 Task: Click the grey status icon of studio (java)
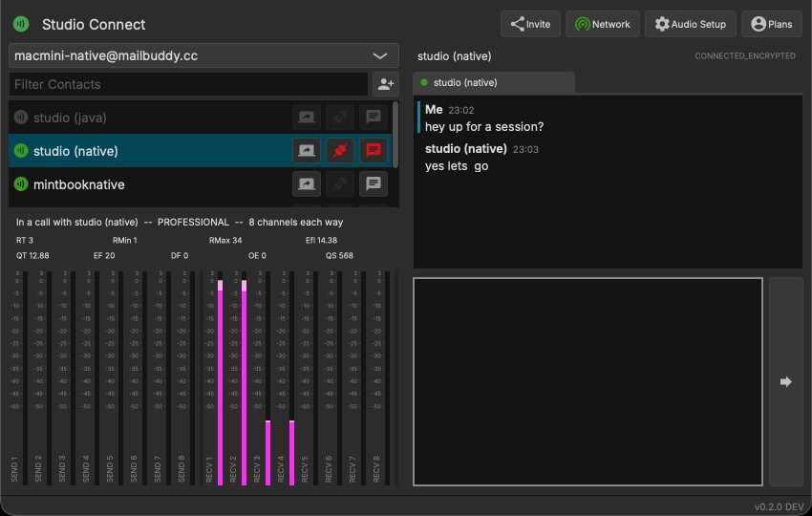(21, 118)
